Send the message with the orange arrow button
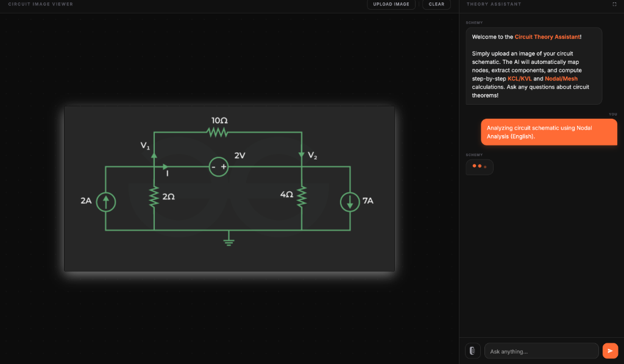 610,351
